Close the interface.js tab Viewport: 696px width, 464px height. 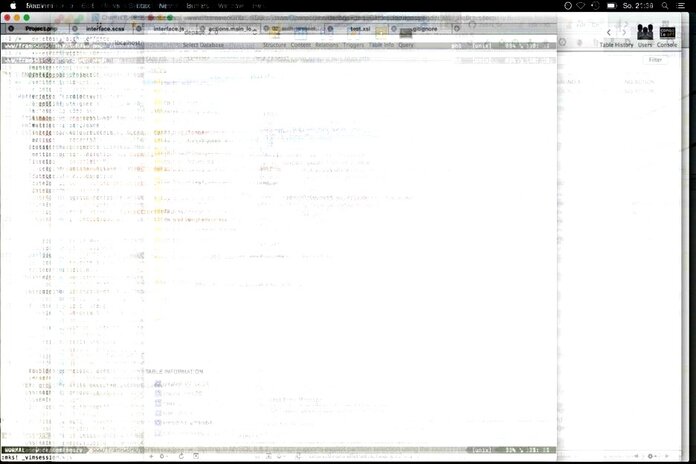[139, 28]
